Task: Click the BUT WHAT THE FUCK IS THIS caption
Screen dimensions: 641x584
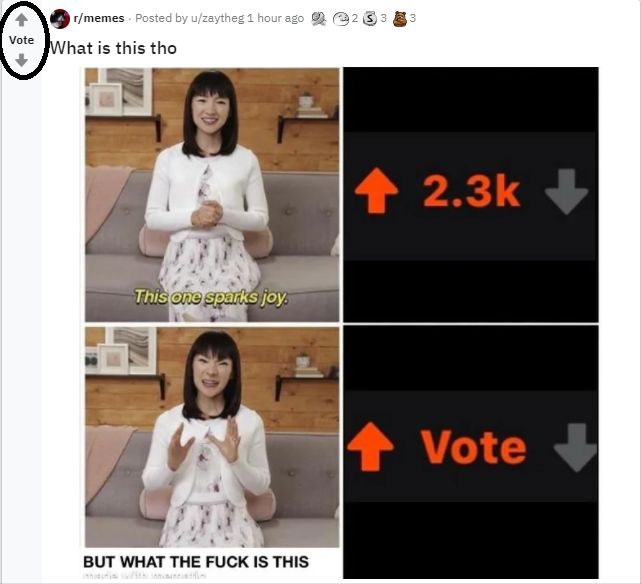Action: (196, 562)
